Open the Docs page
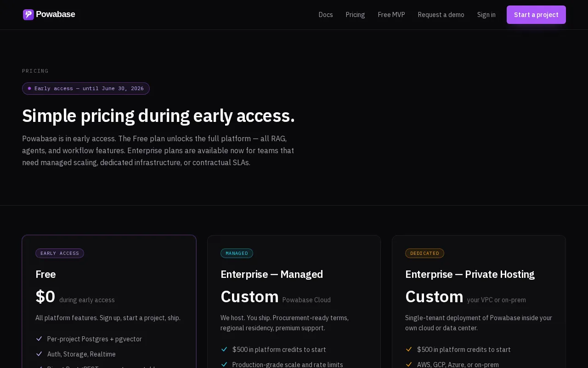The height and width of the screenshot is (368, 588). coord(326,15)
